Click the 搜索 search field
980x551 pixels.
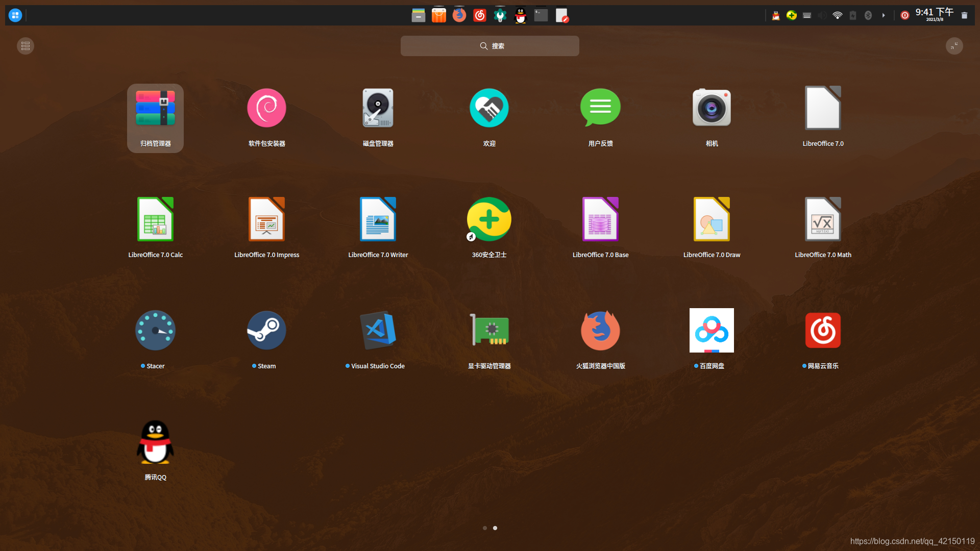point(489,46)
